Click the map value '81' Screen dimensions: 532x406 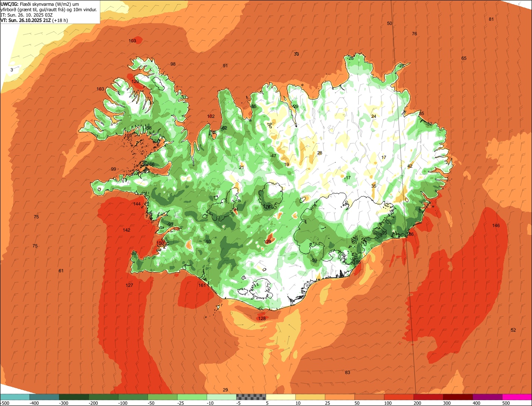(491, 19)
